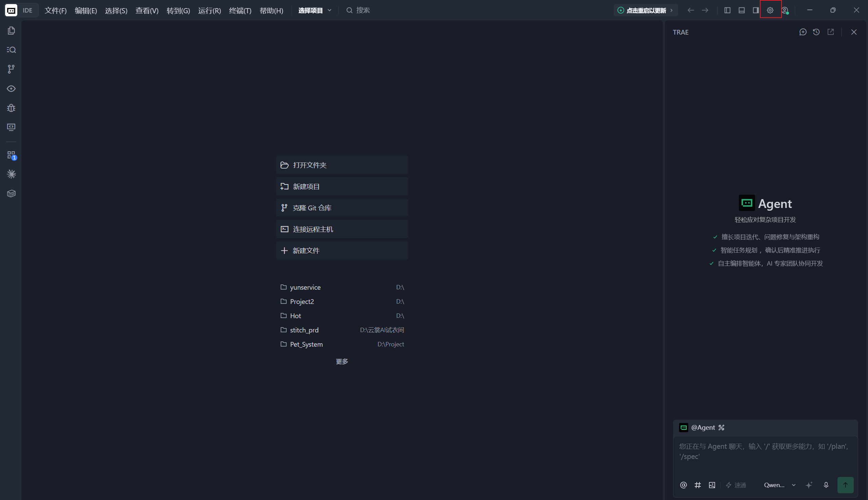Click the sparkle prompt-enhance icon

[x=809, y=485]
